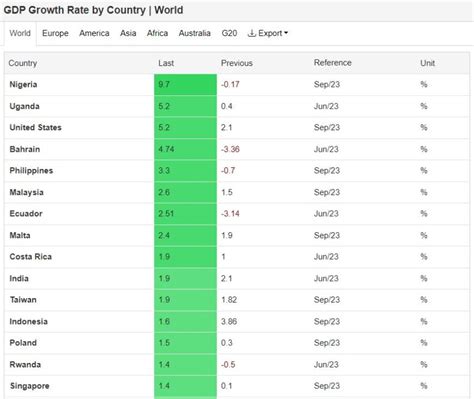Viewport: 474px width, 399px height.
Task: Open the Export dropdown menu
Action: pyautogui.click(x=268, y=33)
